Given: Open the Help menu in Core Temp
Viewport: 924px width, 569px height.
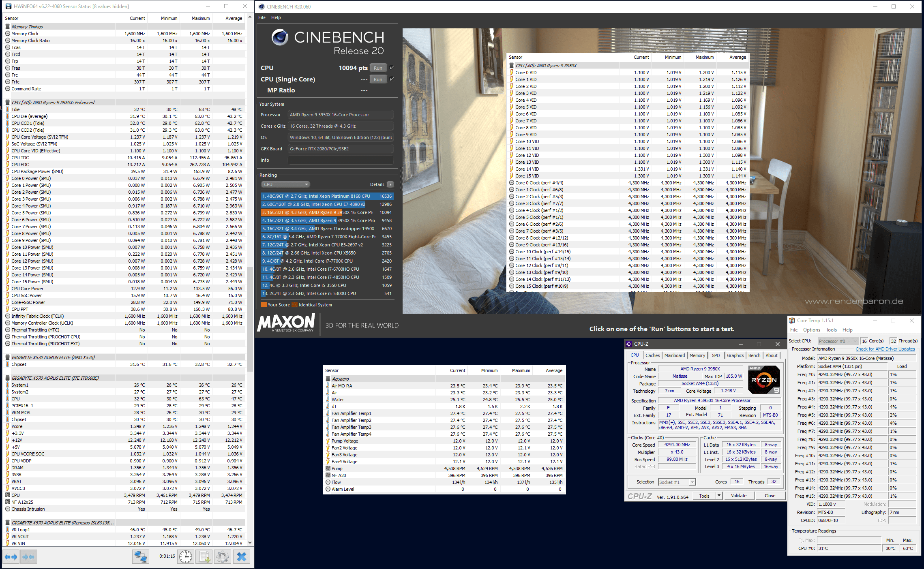Looking at the screenshot, I should click(x=847, y=330).
